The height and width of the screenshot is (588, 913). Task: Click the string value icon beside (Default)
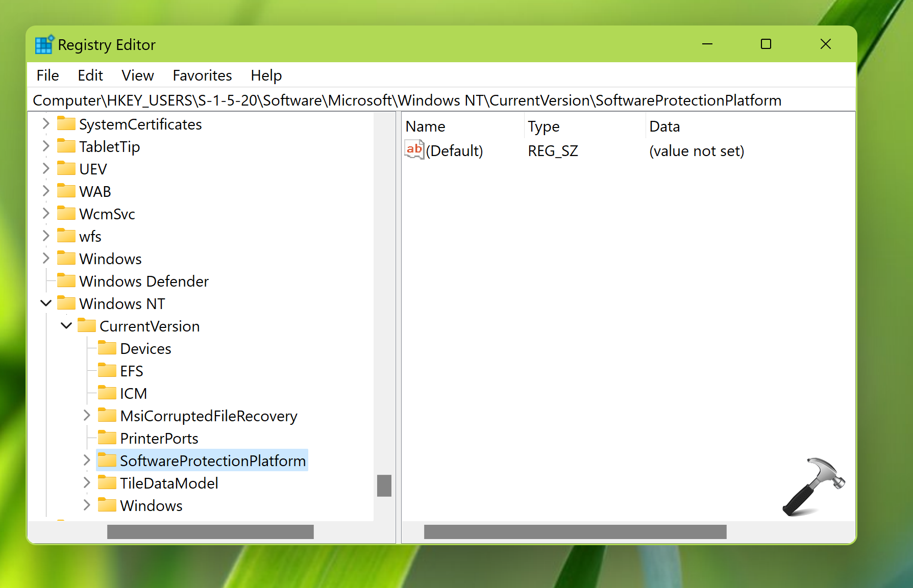[414, 150]
